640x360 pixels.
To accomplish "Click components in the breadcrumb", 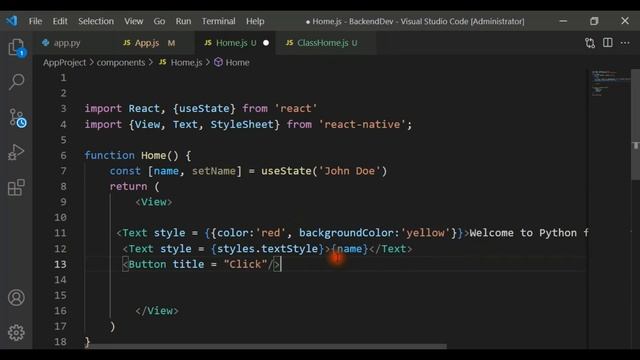I will click(121, 62).
